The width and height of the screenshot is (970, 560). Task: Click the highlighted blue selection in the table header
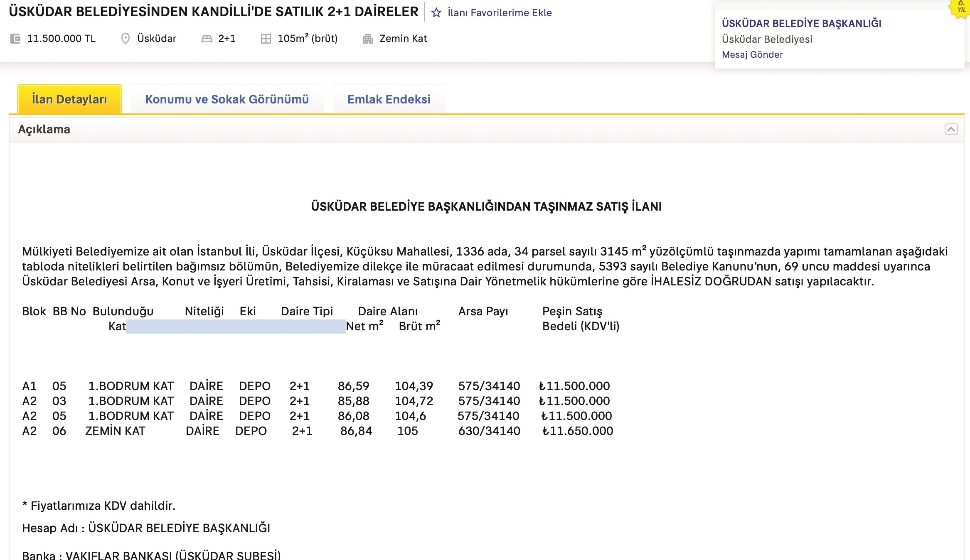click(x=236, y=327)
